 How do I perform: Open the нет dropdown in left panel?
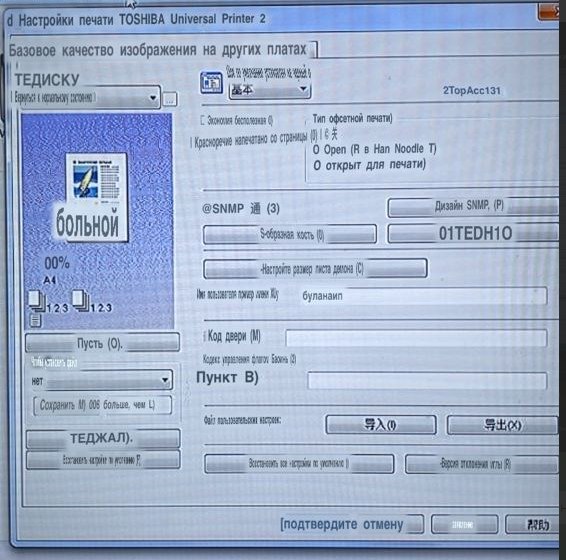[x=102, y=380]
